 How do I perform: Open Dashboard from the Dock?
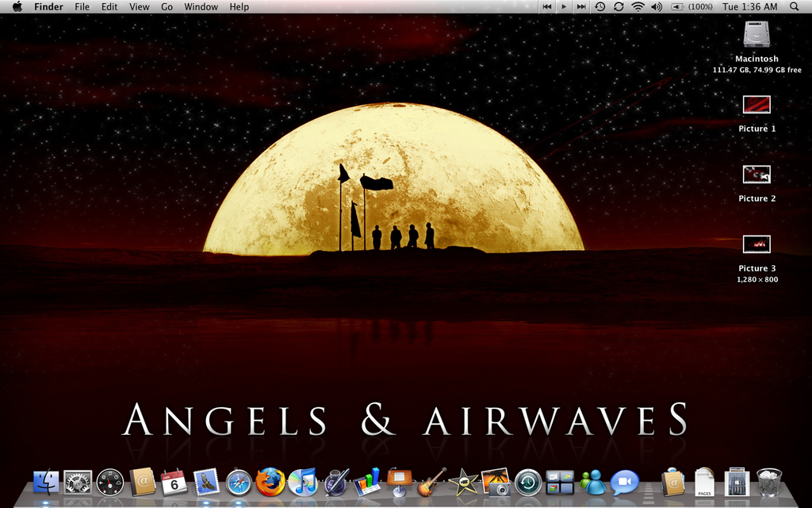click(x=110, y=482)
